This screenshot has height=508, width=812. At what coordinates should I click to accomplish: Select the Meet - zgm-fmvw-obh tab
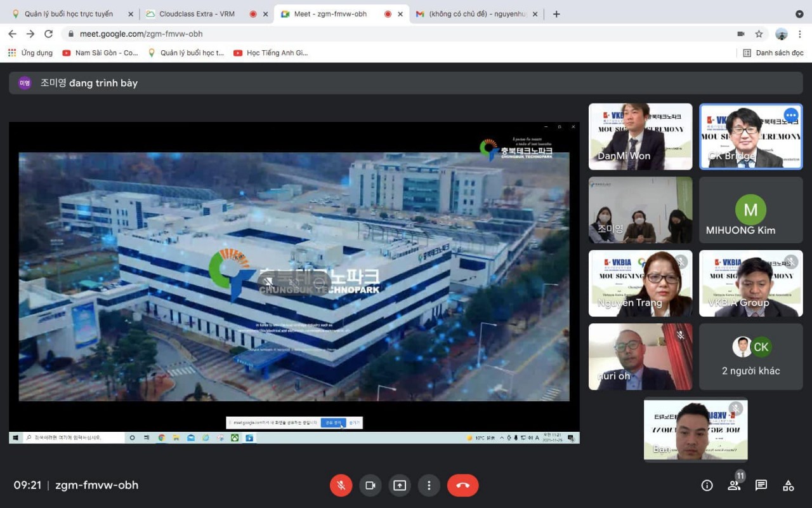[341, 14]
